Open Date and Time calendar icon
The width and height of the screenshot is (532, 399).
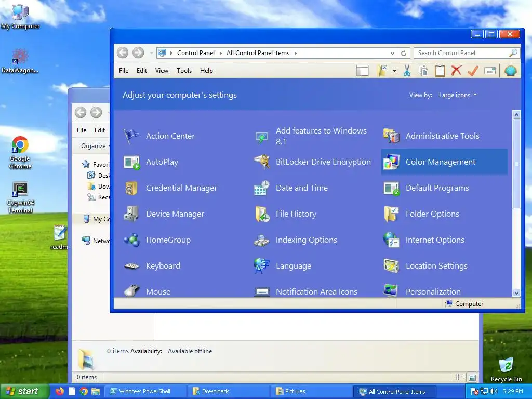pos(261,188)
